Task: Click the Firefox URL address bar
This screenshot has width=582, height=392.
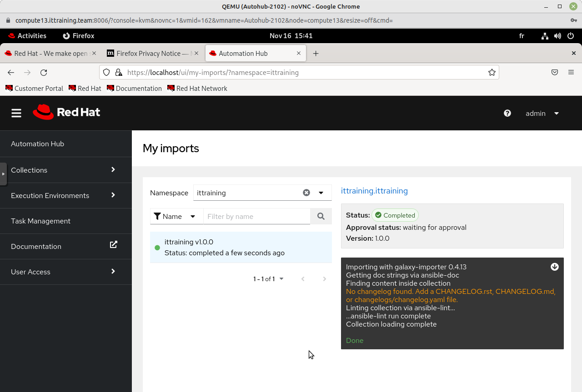Action: pos(299,72)
